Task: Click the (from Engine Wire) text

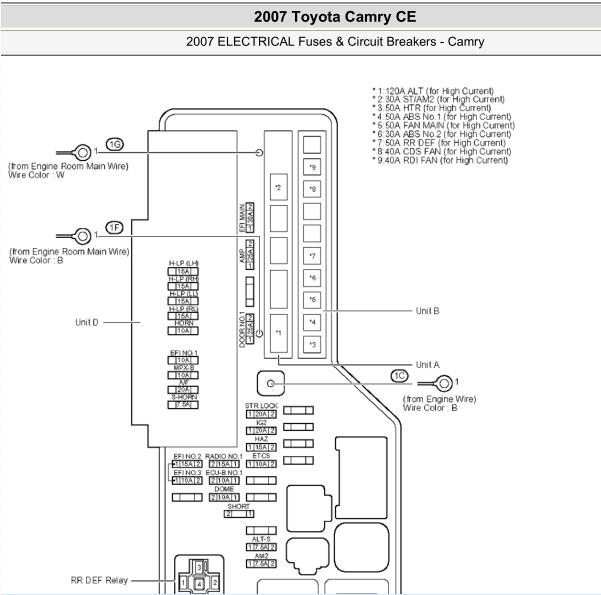Action: tap(440, 399)
